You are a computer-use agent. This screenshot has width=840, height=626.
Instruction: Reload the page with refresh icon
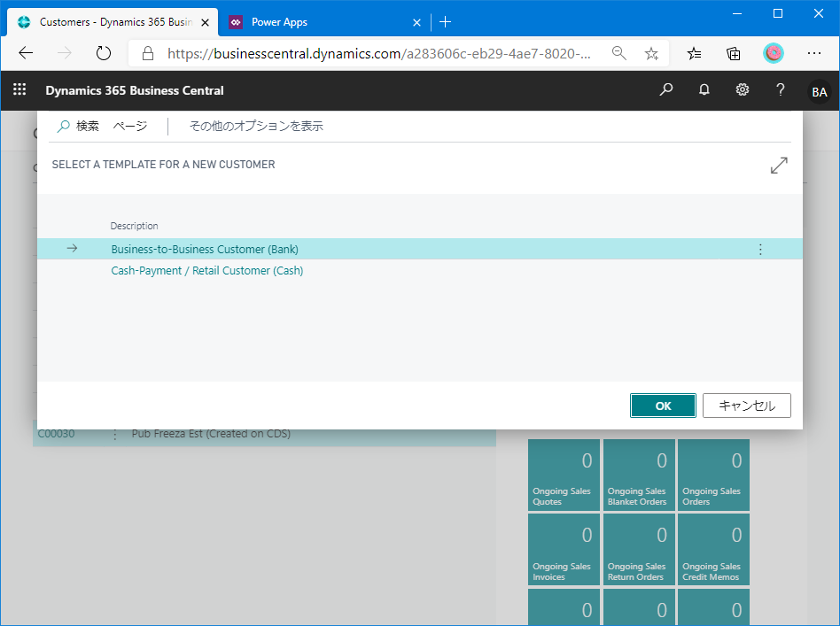point(104,53)
